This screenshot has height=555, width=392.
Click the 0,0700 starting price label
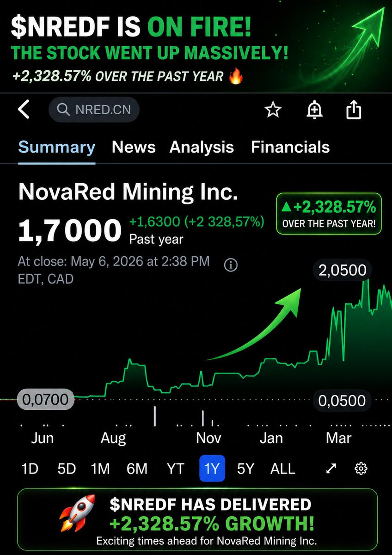(46, 399)
